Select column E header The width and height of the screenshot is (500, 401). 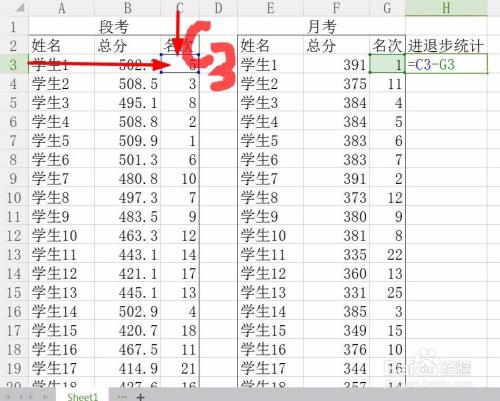(x=270, y=8)
